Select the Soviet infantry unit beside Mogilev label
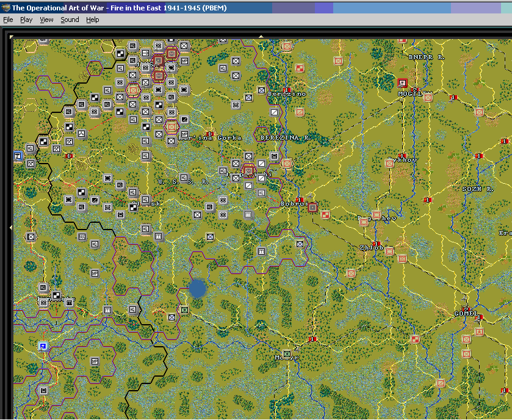Screen dimensions: 512x420 (428, 97)
